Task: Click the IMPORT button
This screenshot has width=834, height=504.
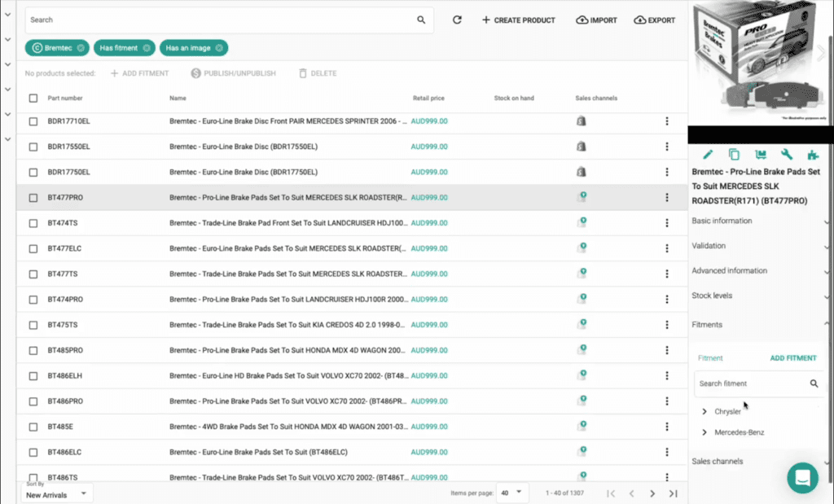Action: (x=596, y=20)
